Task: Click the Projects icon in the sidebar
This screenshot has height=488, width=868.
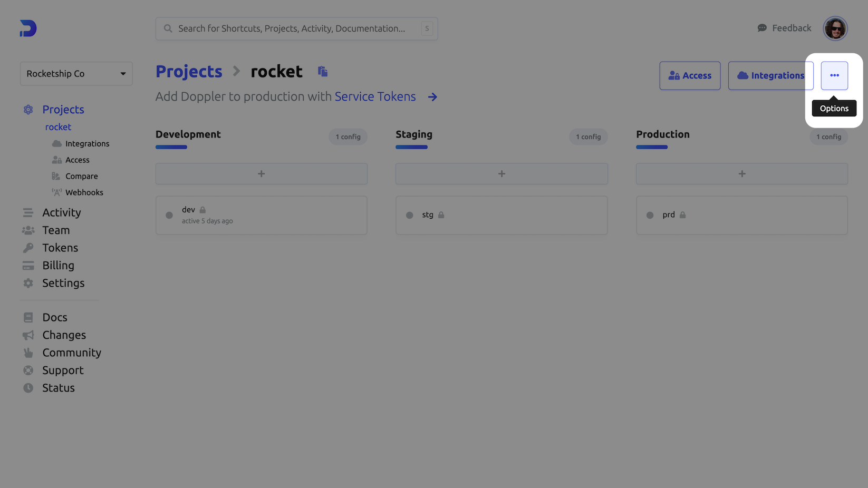Action: tap(28, 110)
